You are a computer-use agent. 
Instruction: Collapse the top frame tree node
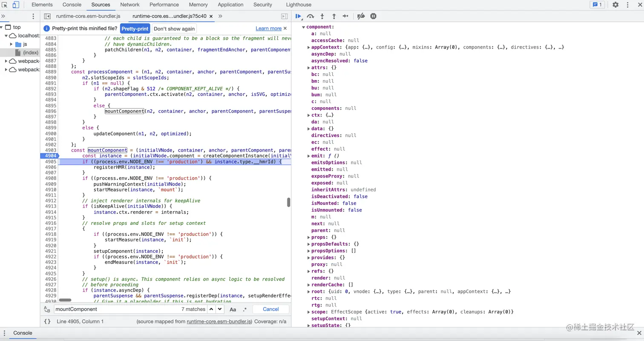coord(2,27)
